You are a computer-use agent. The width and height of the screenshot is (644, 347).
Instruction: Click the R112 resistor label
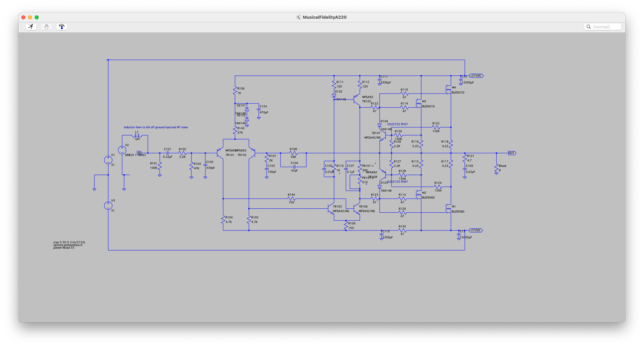pos(366,82)
